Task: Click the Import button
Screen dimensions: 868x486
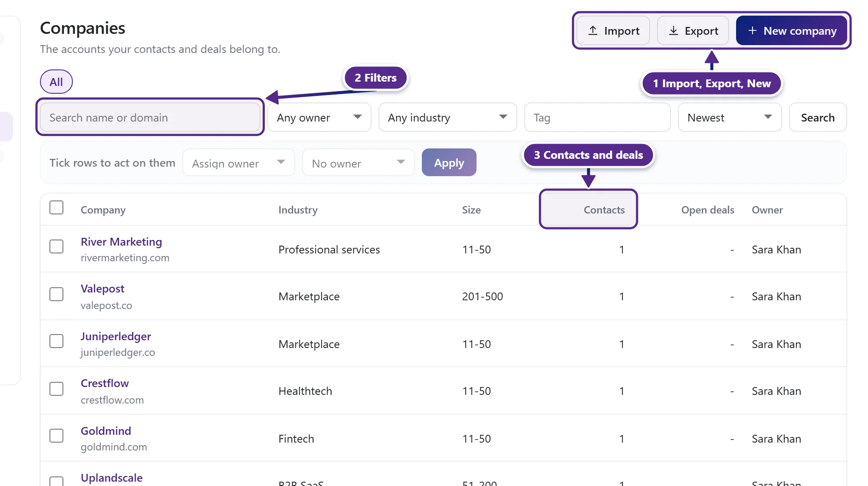Action: (613, 31)
